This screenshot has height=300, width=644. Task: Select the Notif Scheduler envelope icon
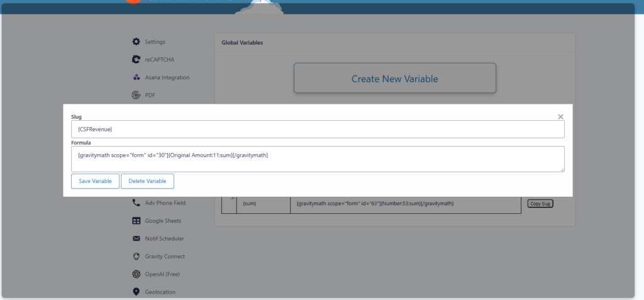click(136, 239)
